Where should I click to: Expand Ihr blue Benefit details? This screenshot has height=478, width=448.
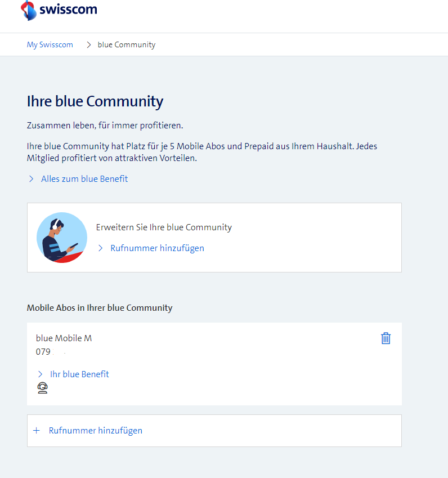tap(79, 374)
